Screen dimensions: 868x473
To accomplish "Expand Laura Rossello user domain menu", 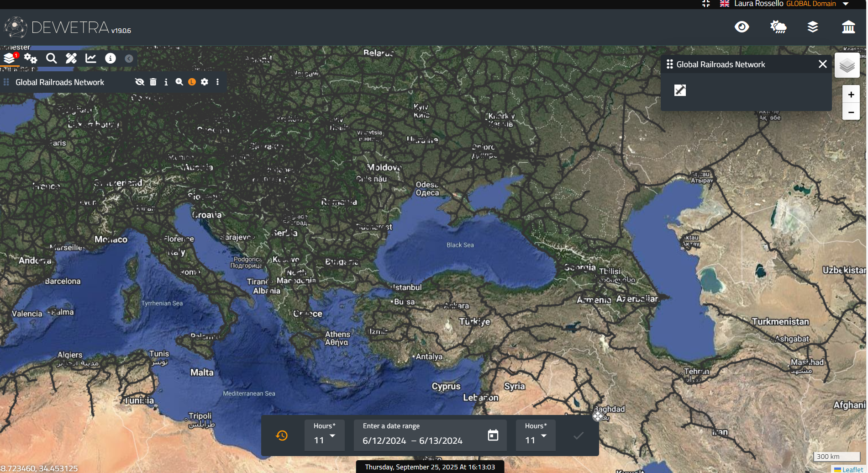I will [846, 4].
